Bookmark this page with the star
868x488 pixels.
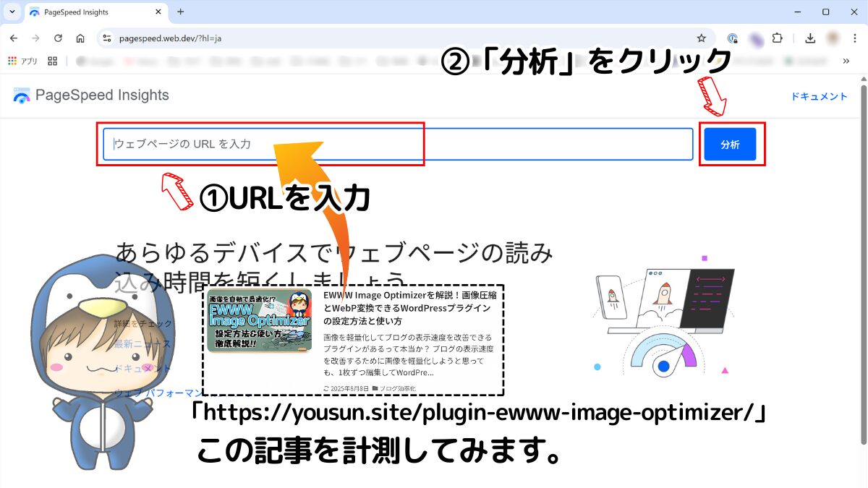click(701, 38)
